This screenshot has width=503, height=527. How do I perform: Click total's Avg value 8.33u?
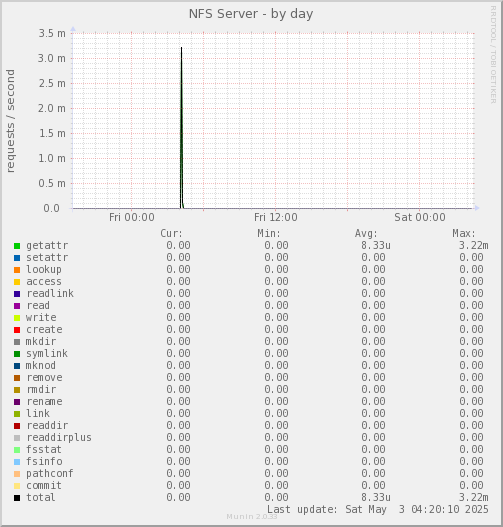click(x=376, y=497)
